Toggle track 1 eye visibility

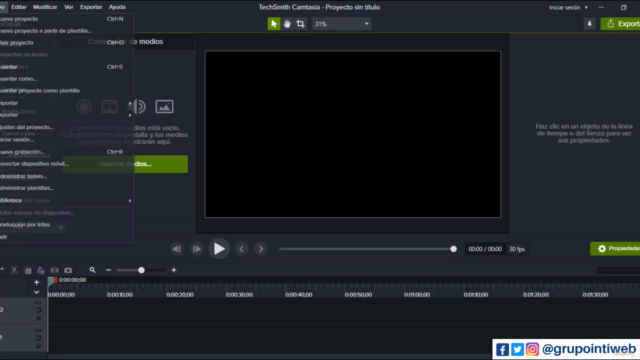click(38, 330)
